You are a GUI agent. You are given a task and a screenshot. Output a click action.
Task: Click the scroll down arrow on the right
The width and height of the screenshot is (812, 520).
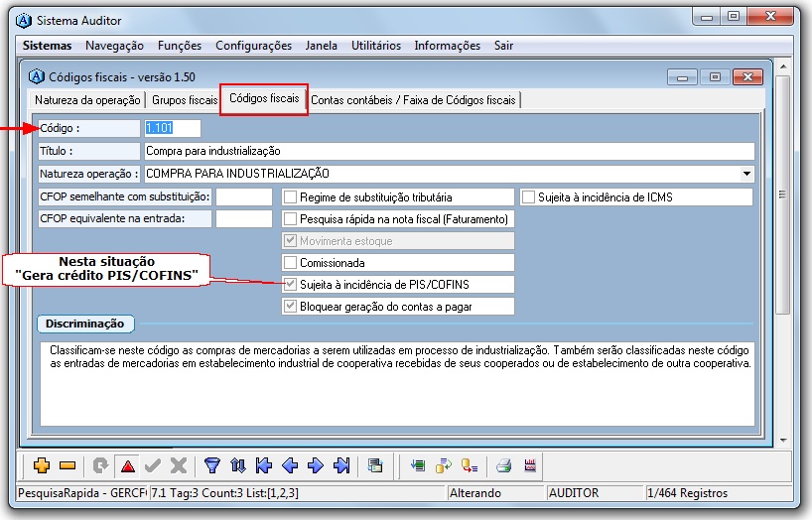[783, 441]
